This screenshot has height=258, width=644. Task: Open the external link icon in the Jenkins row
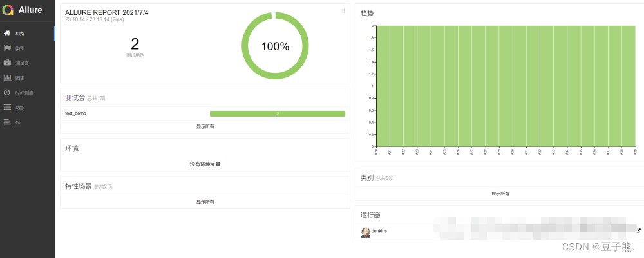click(639, 230)
